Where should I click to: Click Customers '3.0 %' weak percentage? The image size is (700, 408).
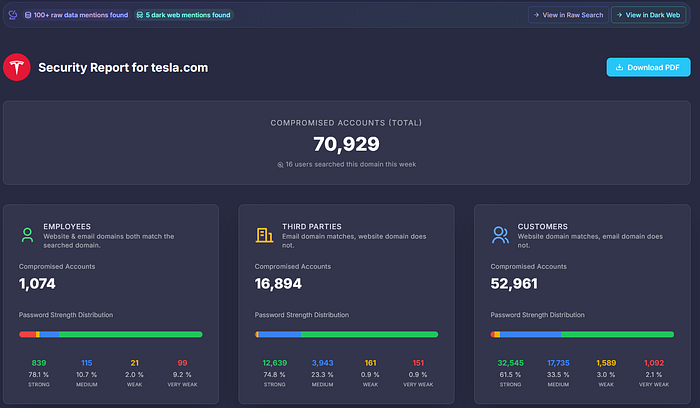606,375
